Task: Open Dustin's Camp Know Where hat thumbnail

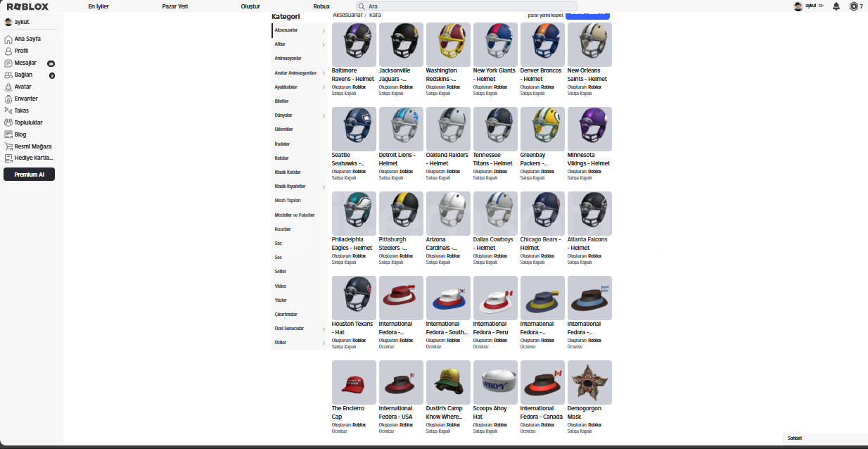Action: 448,382
